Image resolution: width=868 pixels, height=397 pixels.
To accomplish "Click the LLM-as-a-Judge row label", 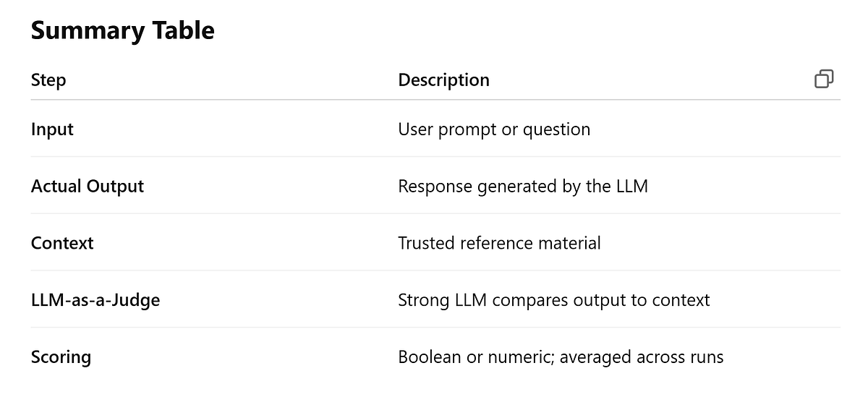I will point(95,300).
